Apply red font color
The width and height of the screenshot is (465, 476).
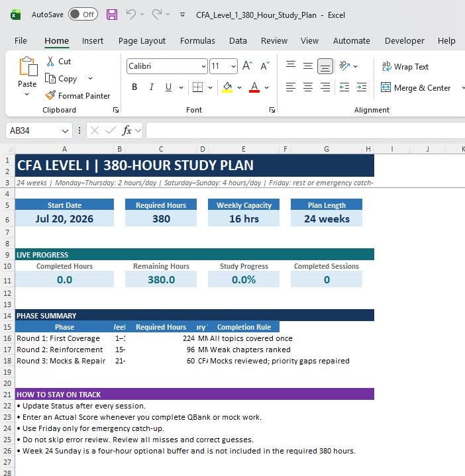[254, 87]
